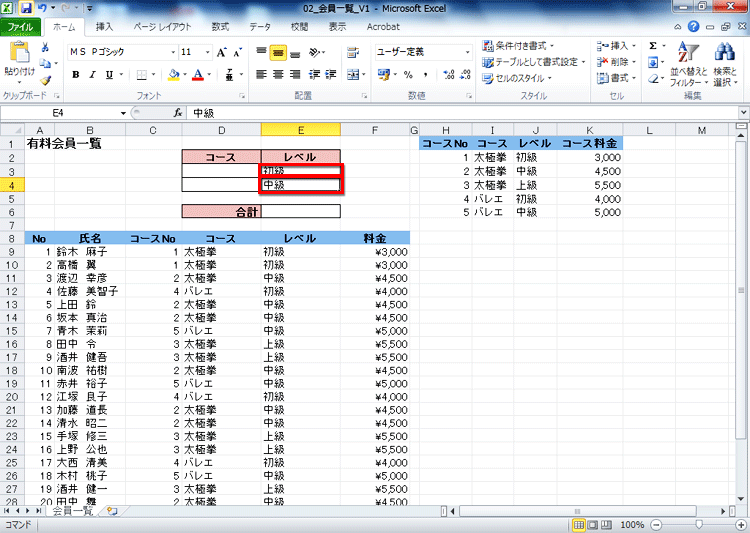Toggle underline formatting
Image resolution: width=750 pixels, height=533 pixels.
click(x=110, y=75)
